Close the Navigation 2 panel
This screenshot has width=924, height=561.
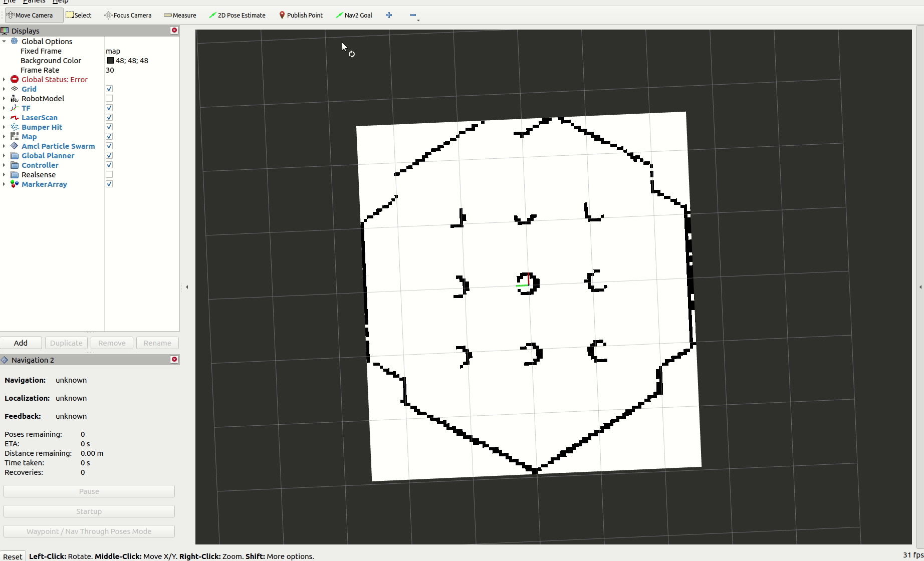click(174, 359)
